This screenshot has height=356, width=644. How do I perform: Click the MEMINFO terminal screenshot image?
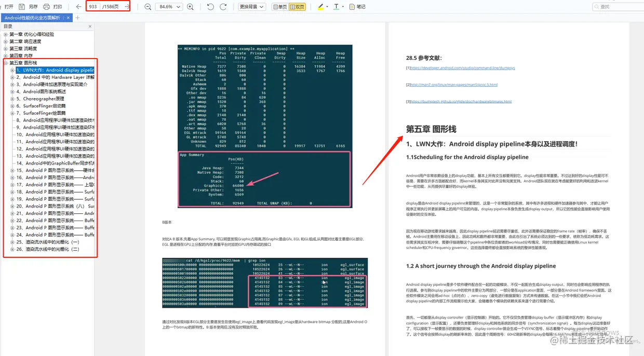(x=265, y=126)
